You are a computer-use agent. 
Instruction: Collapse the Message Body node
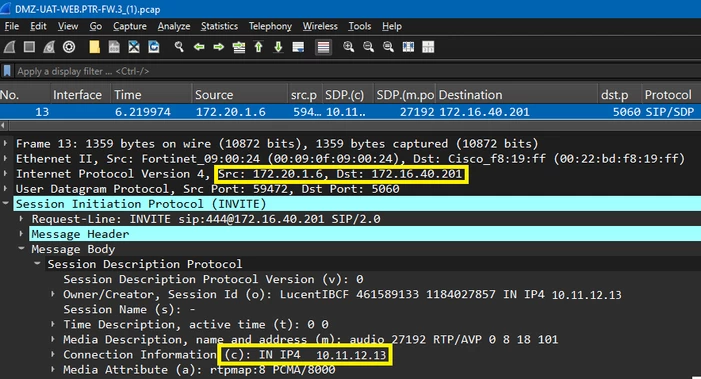(x=21, y=248)
